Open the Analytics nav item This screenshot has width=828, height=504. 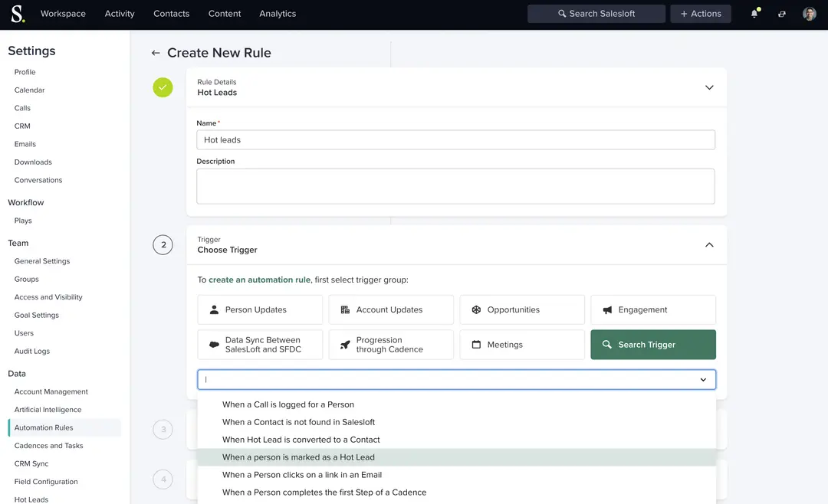[x=278, y=14]
